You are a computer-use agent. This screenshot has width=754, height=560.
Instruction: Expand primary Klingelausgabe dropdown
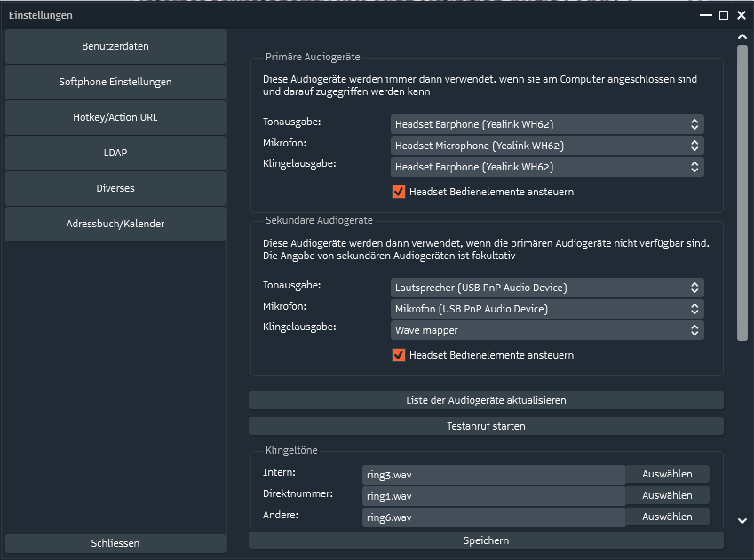547,167
